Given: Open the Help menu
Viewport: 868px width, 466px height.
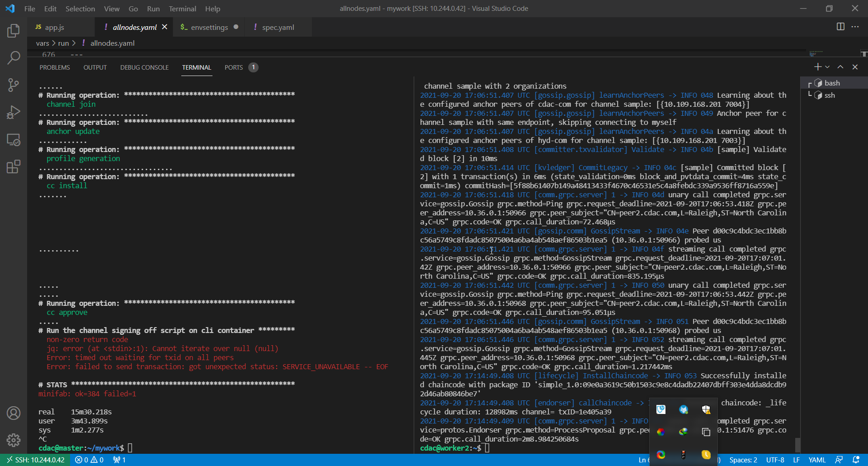Looking at the screenshot, I should click(212, 9).
